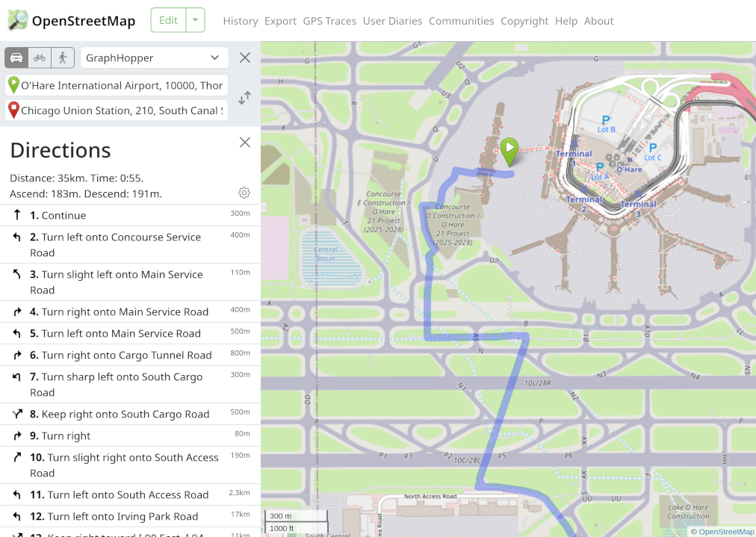Select walking routing mode

(63, 58)
